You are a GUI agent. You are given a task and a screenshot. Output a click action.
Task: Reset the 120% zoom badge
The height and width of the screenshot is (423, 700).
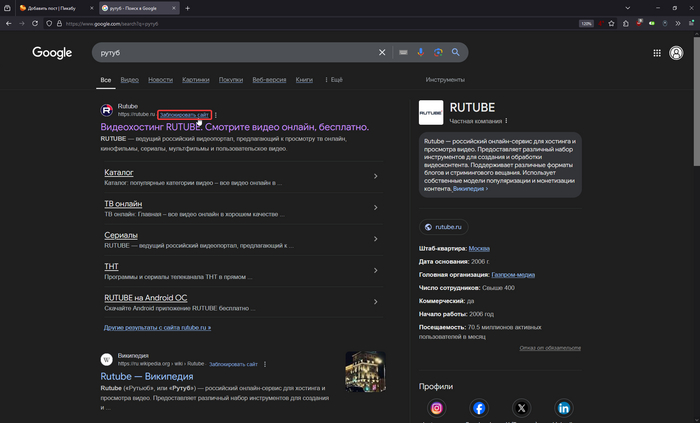point(586,24)
